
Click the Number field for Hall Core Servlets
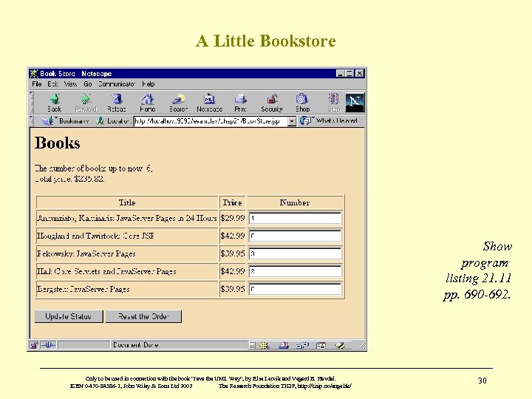coord(295,271)
